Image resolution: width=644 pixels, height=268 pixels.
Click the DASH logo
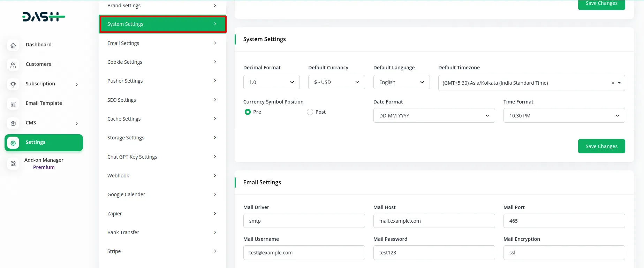44,17
